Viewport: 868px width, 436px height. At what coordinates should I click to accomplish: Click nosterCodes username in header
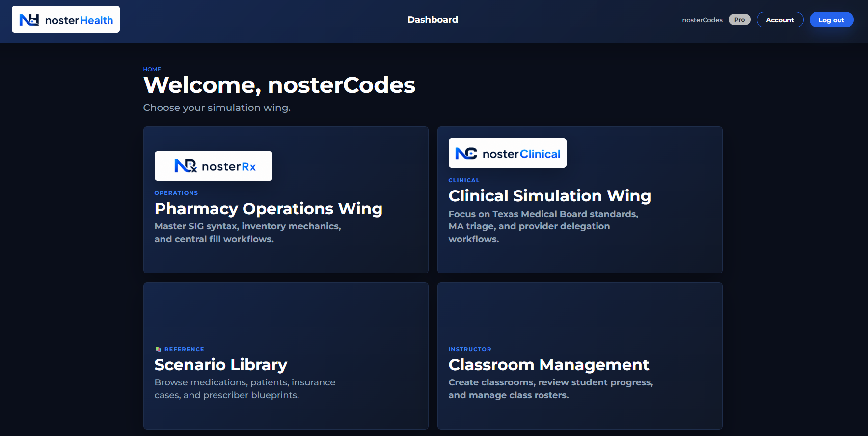pyautogui.click(x=702, y=20)
